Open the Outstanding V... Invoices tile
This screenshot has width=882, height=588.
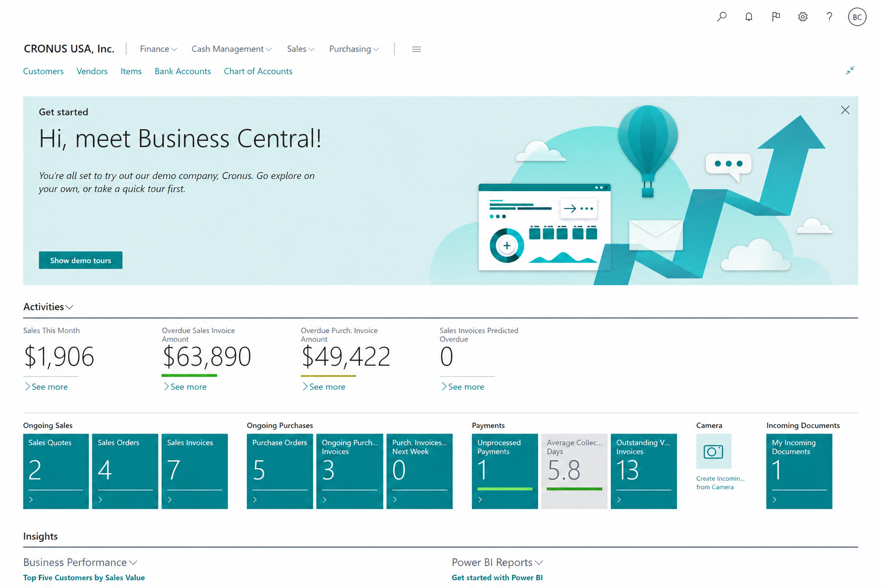click(x=644, y=471)
